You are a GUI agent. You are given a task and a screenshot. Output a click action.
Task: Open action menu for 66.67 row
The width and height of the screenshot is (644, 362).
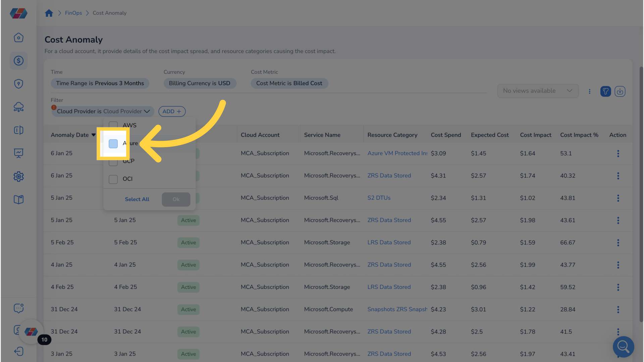click(618, 243)
